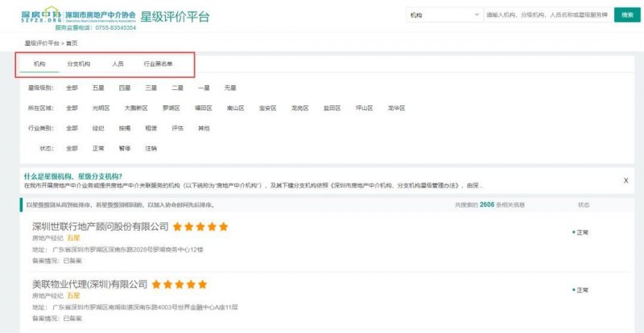Select 全部 in the 行业类别 filter
The width and height of the screenshot is (644, 333).
(x=72, y=128)
